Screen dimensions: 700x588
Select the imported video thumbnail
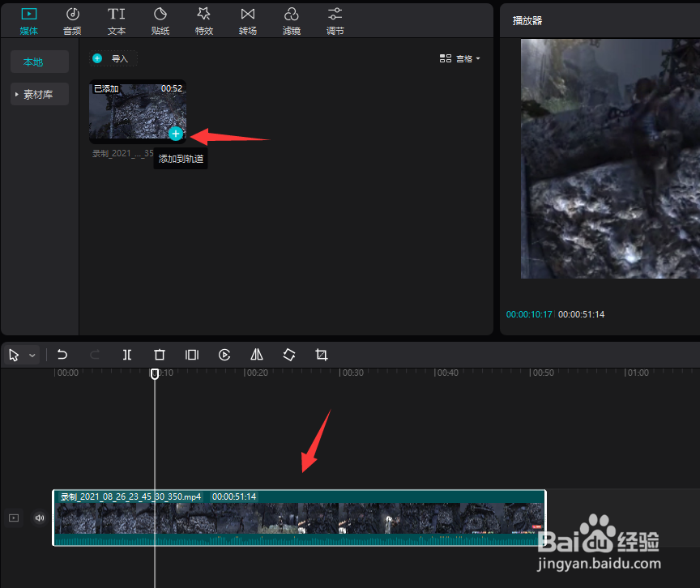point(138,111)
